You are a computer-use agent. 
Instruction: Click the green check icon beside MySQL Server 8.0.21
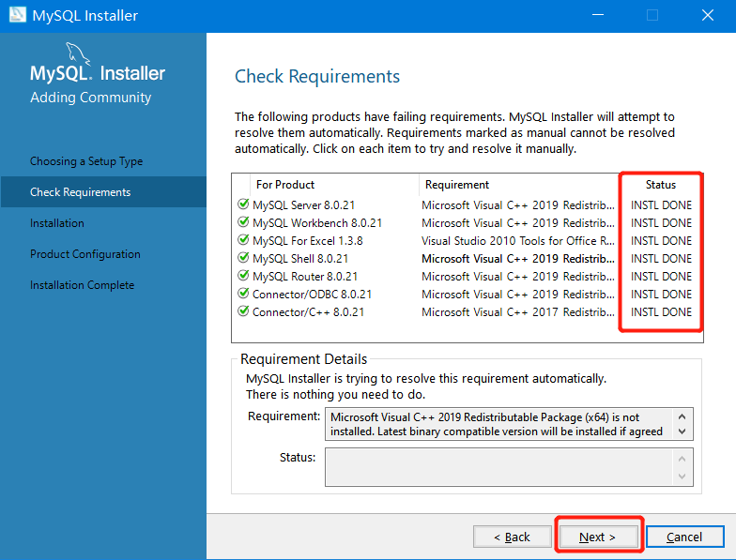[243, 204]
